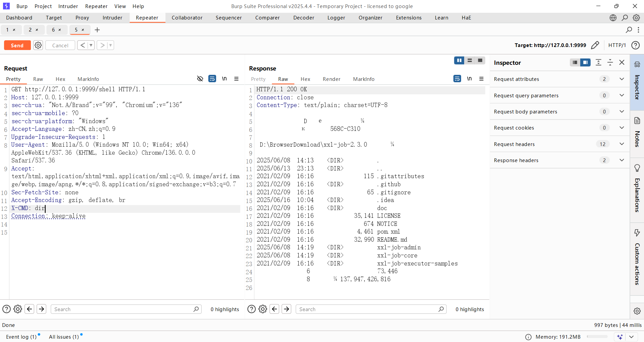The width and height of the screenshot is (644, 342).
Task: Collapse all Inspector sections icon
Action: (610, 62)
